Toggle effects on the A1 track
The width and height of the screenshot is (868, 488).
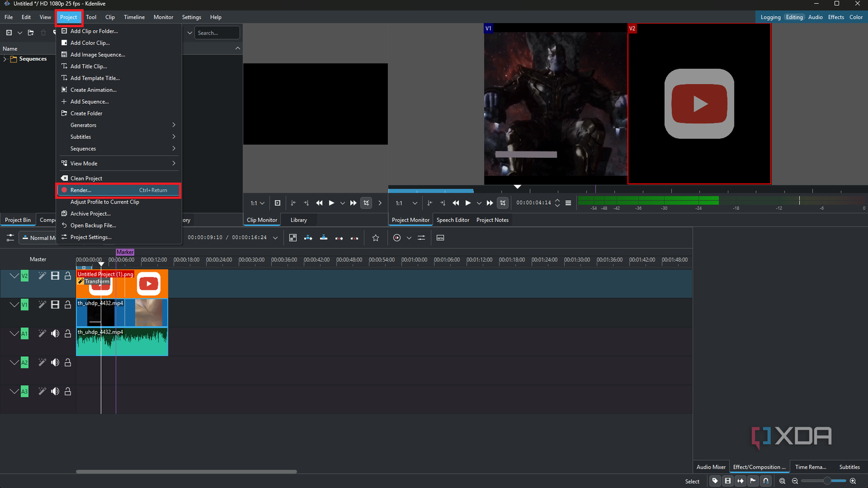point(42,334)
